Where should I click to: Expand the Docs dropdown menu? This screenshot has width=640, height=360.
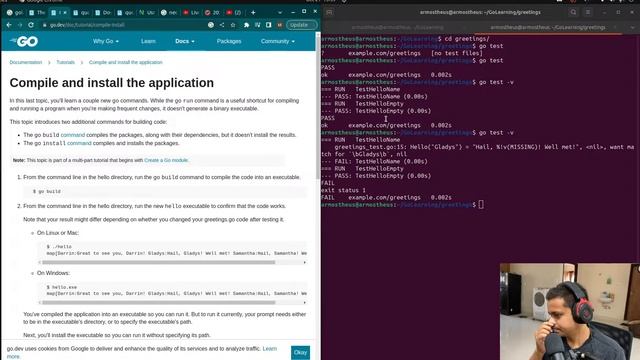(x=184, y=41)
